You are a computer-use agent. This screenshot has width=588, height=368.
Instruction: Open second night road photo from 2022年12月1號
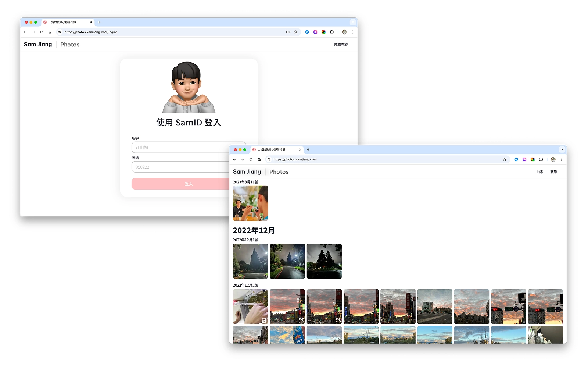(x=287, y=261)
